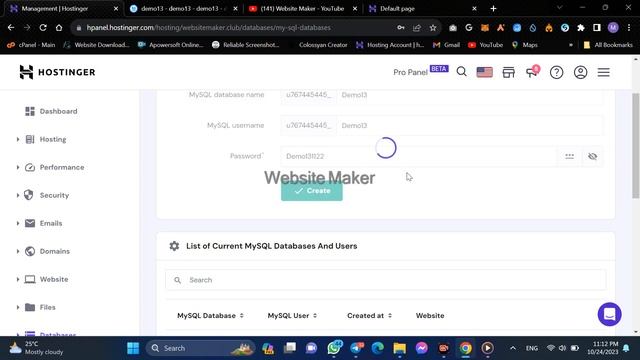Screen dimensions: 640x360
Task: Click the Website column header
Action: (430, 316)
